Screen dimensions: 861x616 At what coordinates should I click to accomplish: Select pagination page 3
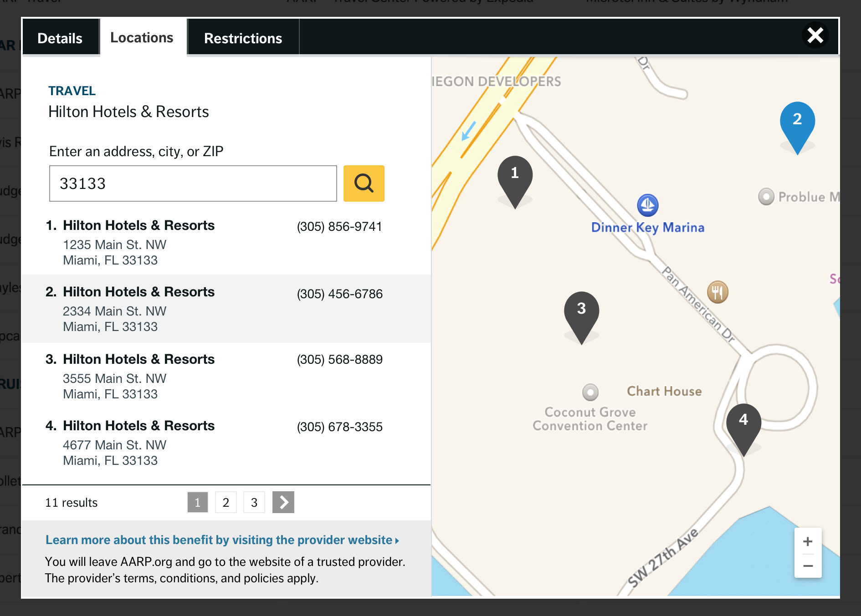(x=254, y=502)
